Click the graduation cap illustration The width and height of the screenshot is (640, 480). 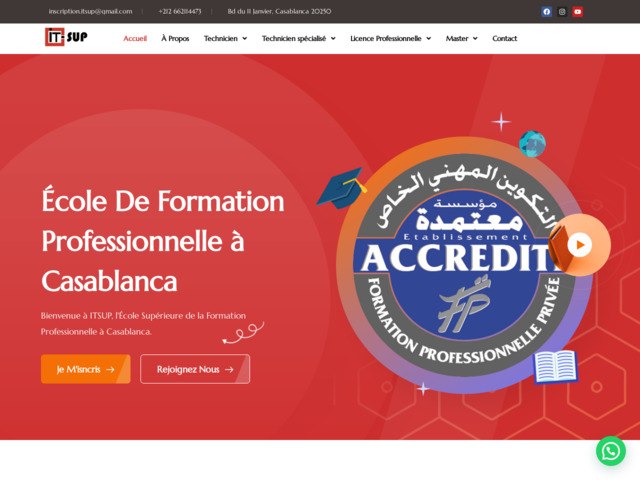click(342, 188)
